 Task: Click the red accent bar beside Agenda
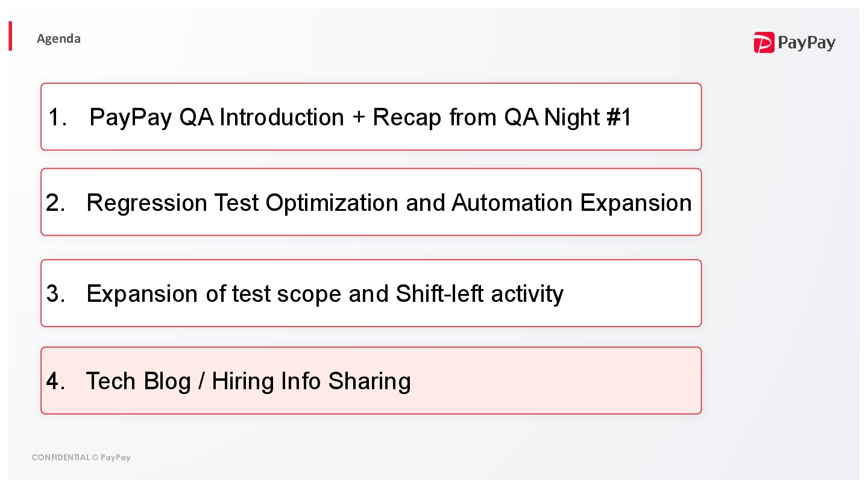10,36
